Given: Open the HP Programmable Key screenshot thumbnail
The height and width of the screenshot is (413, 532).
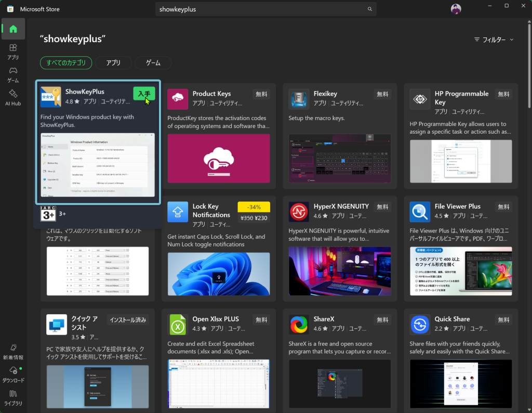Looking at the screenshot, I should pyautogui.click(x=461, y=161).
